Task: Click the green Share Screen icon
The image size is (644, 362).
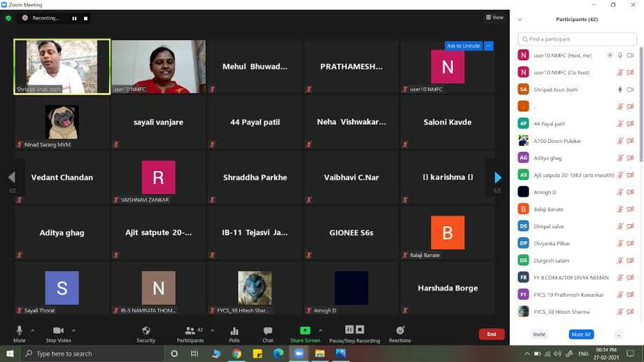Action: [304, 330]
